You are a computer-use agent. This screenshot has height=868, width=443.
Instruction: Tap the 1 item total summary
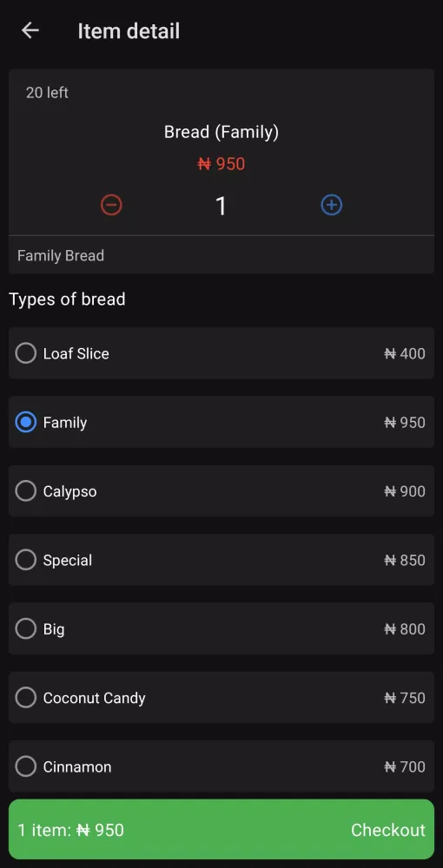[x=71, y=830]
